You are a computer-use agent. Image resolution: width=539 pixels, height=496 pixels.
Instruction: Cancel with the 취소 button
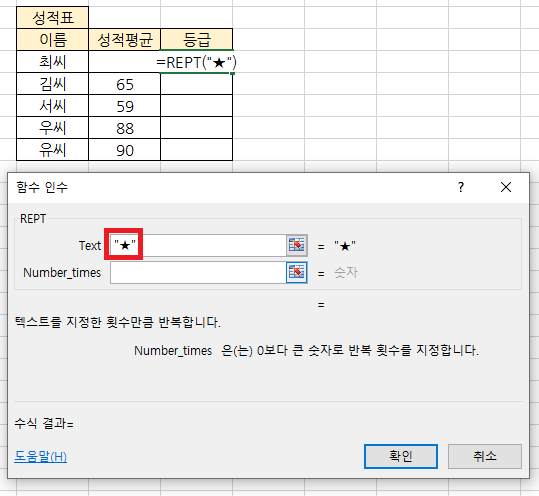click(x=485, y=456)
